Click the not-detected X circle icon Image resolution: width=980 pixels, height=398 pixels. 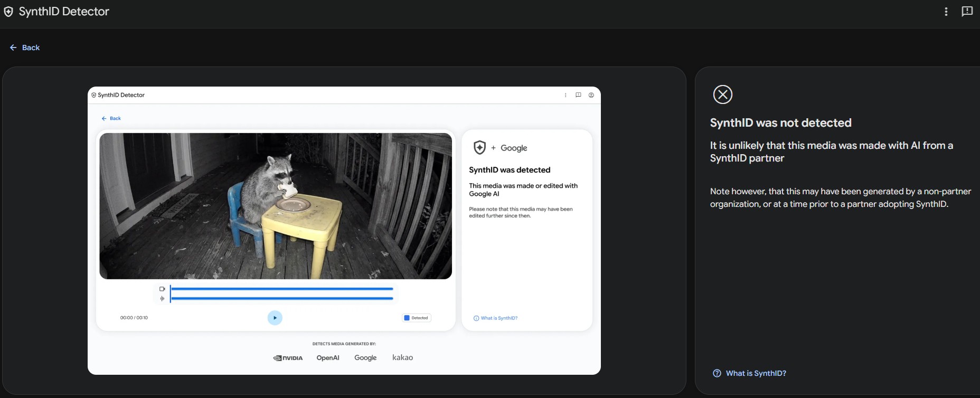pos(723,94)
